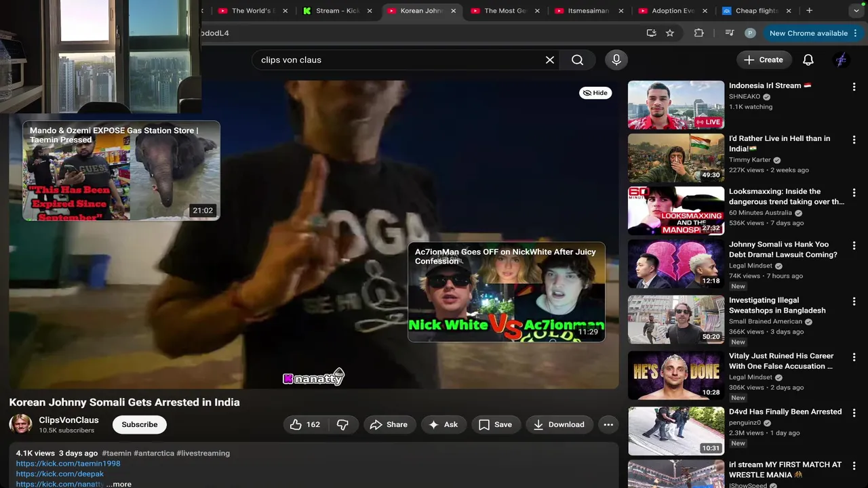Screen dimensions: 868x488
Task: Switch to the Adoption Eve... tab
Action: pos(673,11)
